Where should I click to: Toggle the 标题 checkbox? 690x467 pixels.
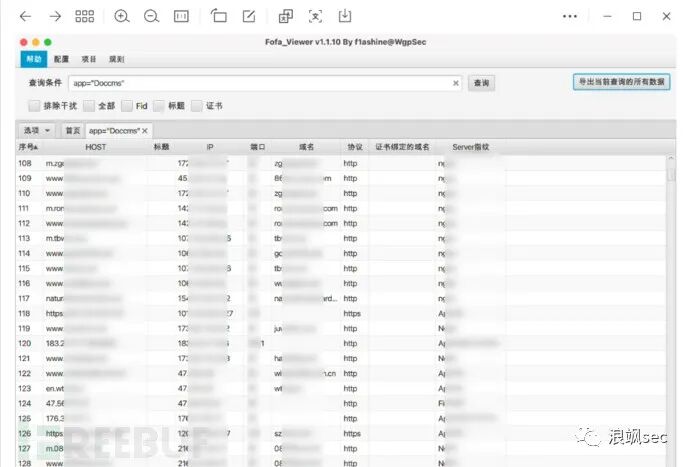(x=159, y=106)
